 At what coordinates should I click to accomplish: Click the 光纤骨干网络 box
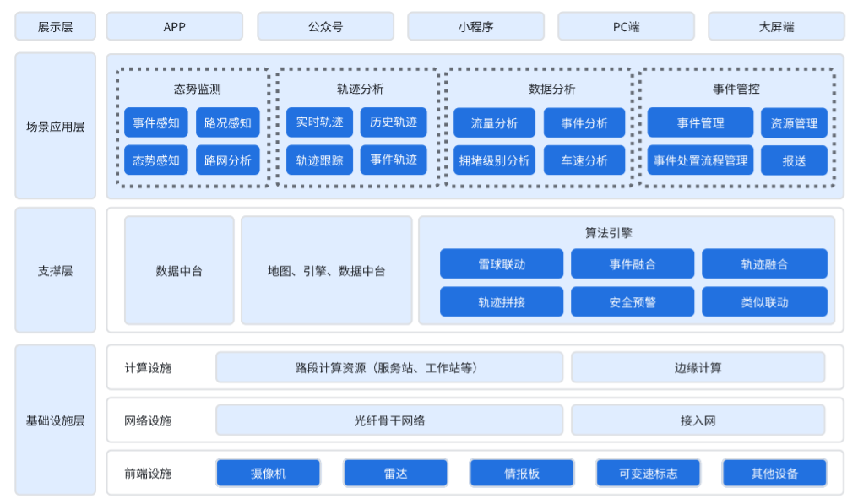(389, 420)
